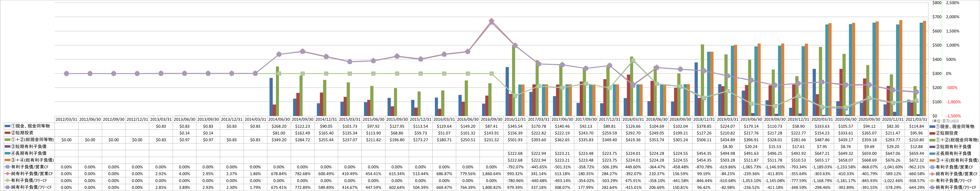The image size is (980, 191).
Task: Select ④長期有利子負債 entry in the right legend
Action: click(950, 153)
